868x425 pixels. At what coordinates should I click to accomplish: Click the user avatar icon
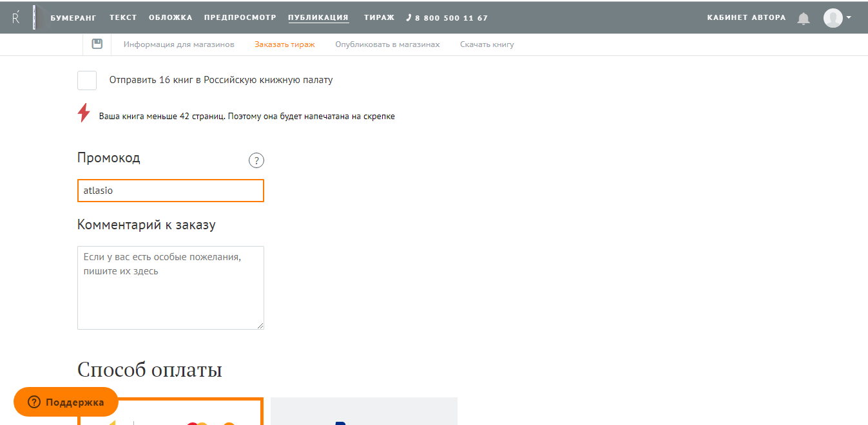(x=833, y=18)
